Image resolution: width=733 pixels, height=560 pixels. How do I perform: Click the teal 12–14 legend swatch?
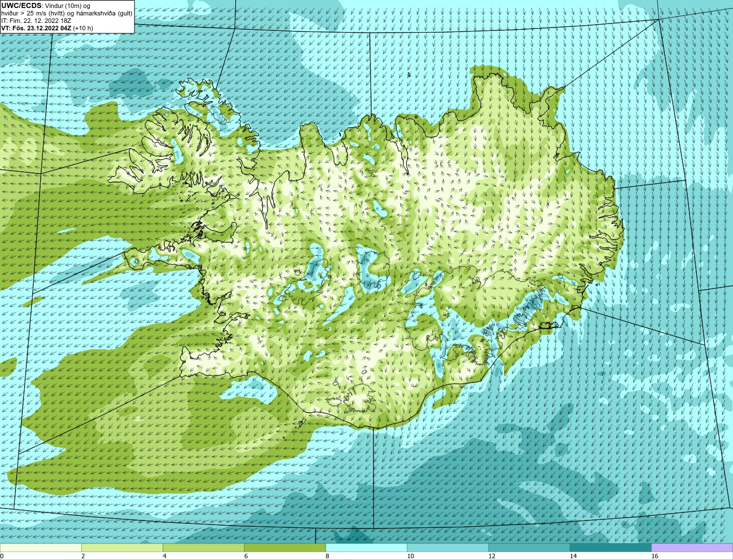[x=529, y=547]
